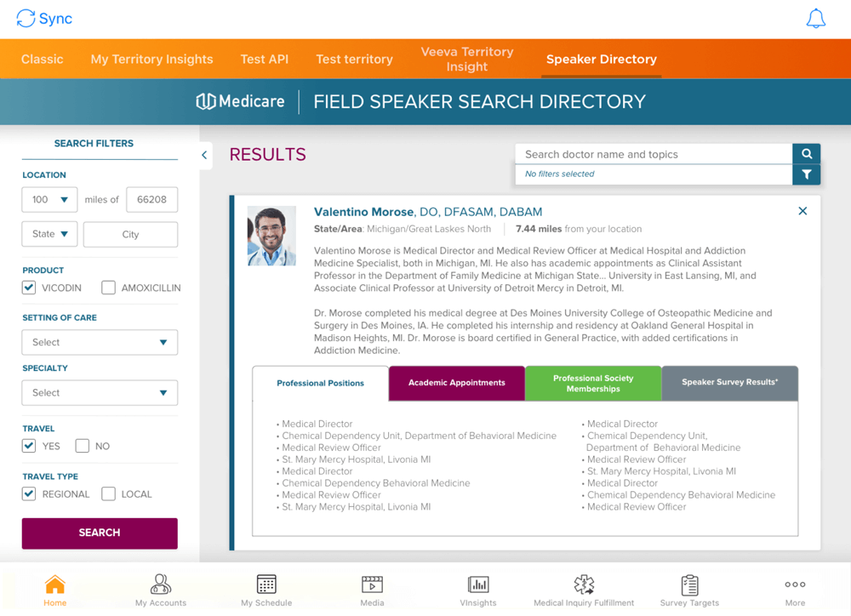
Task: Collapse the search filters panel chevron
Action: pos(204,156)
